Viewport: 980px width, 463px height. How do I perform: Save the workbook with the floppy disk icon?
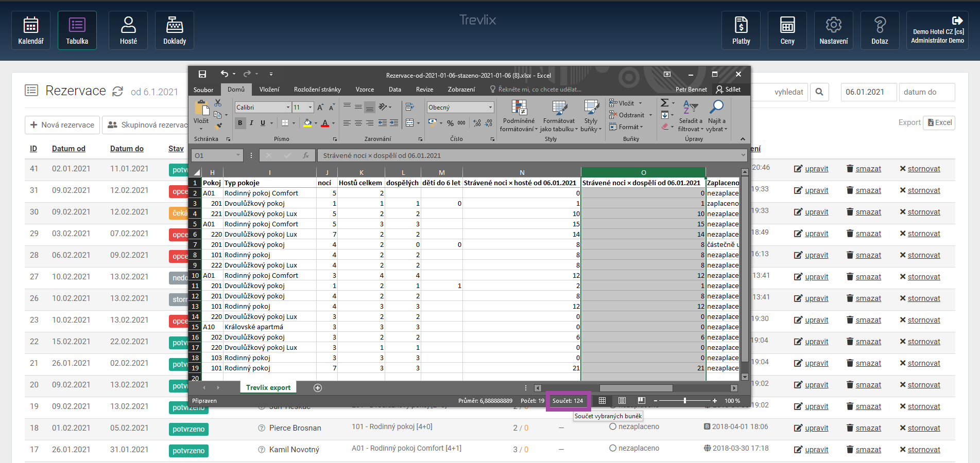(202, 74)
